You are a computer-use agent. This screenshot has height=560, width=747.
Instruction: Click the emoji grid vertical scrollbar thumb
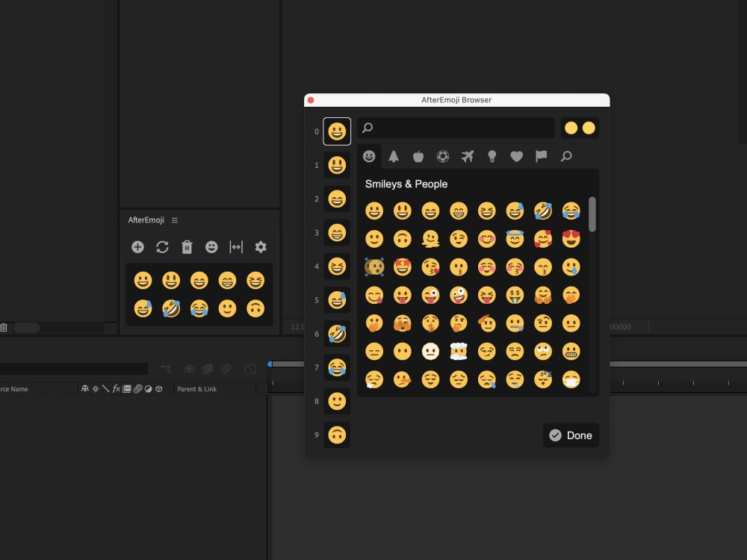pos(592,214)
